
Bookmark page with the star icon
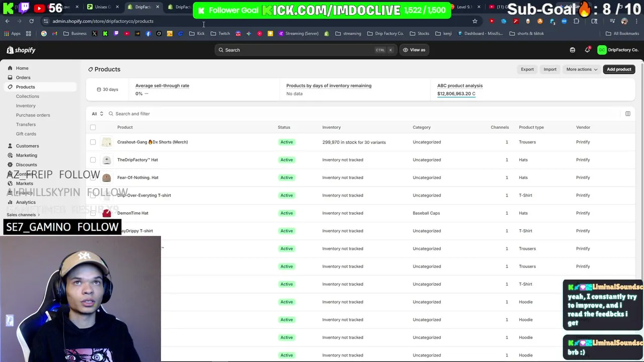coord(474,21)
